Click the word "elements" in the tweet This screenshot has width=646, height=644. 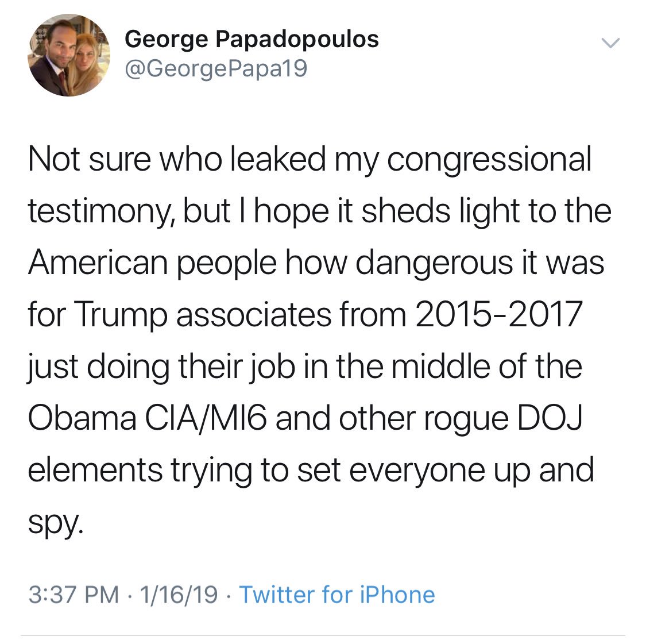click(x=95, y=469)
